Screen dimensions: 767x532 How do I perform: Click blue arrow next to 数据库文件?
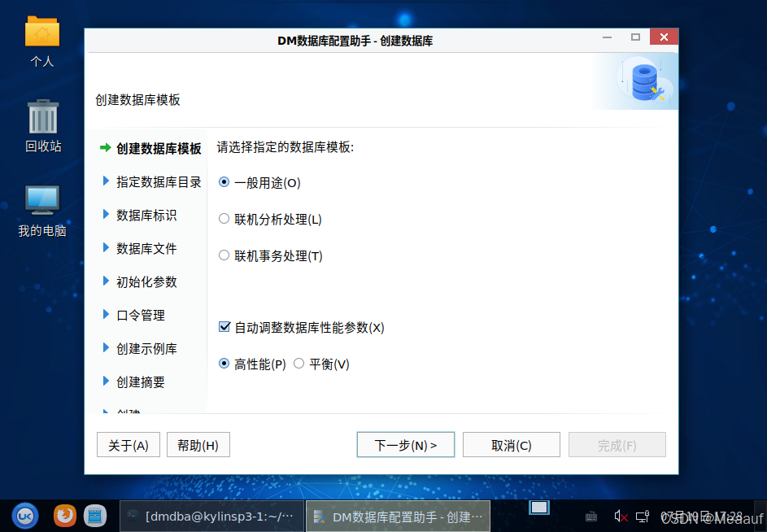coord(106,247)
